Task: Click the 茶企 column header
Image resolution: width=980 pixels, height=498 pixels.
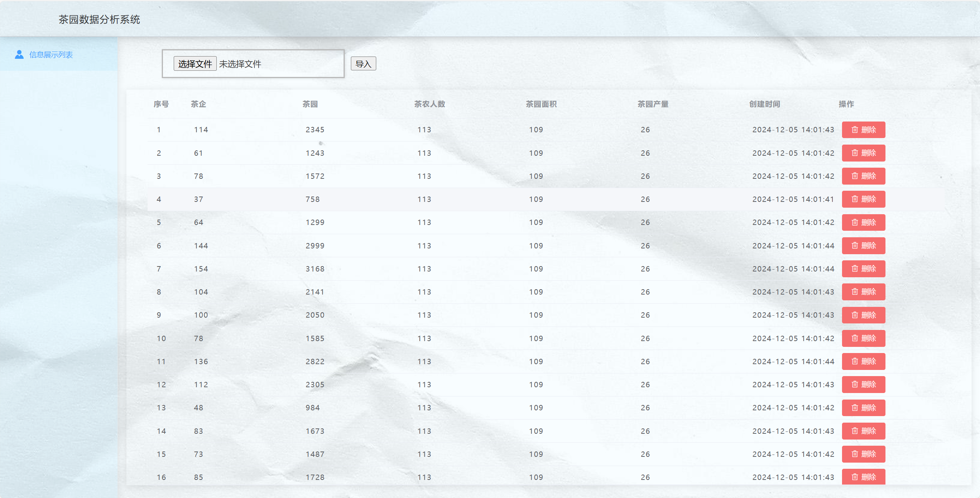Action: tap(198, 104)
